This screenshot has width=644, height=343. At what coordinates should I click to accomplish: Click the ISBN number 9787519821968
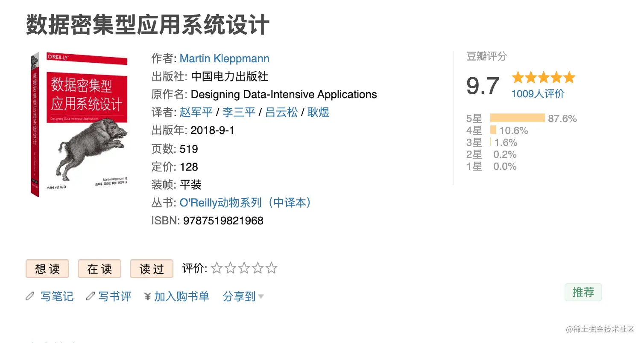(x=223, y=221)
